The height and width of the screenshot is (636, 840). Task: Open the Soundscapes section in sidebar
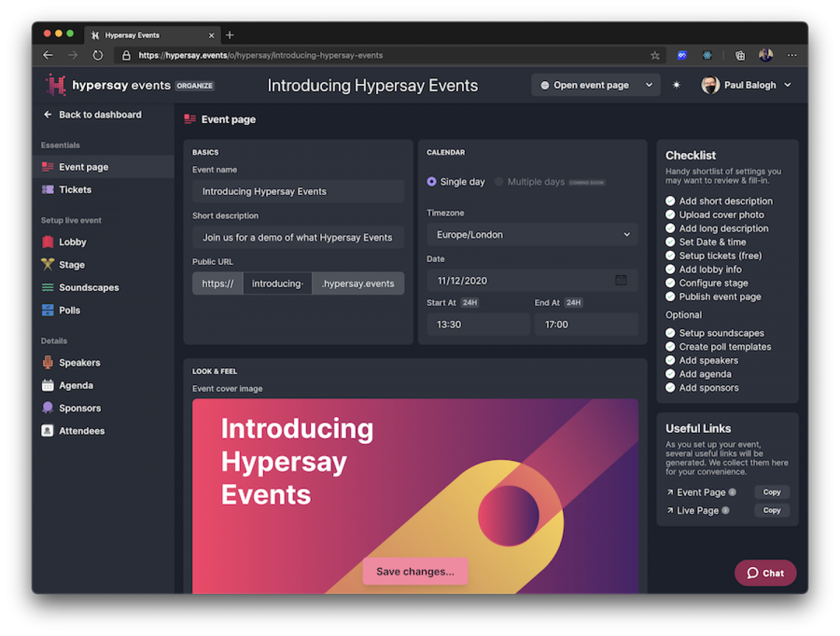(x=88, y=288)
